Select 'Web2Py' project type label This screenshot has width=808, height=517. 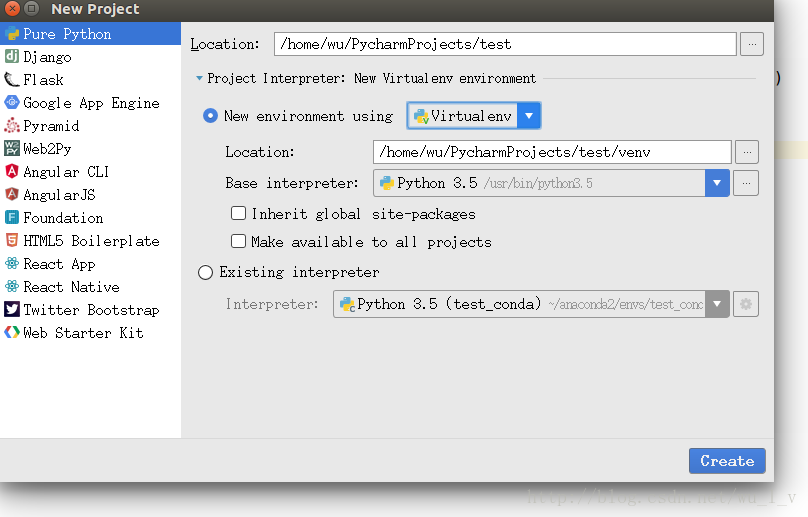(x=47, y=149)
